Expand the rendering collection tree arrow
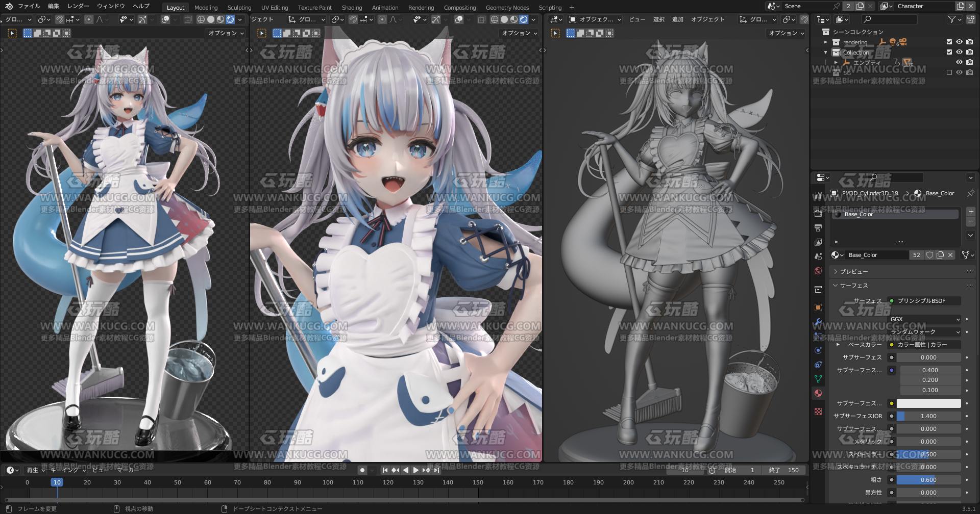The image size is (980, 514). [826, 42]
